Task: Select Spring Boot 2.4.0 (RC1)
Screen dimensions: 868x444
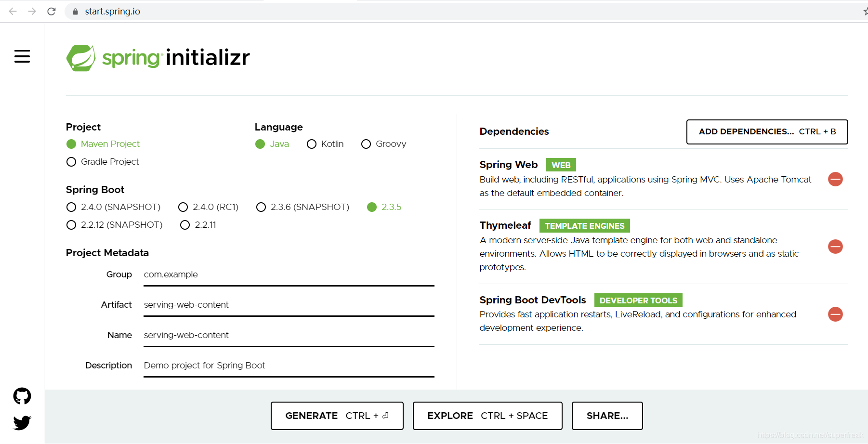Action: pyautogui.click(x=209, y=207)
